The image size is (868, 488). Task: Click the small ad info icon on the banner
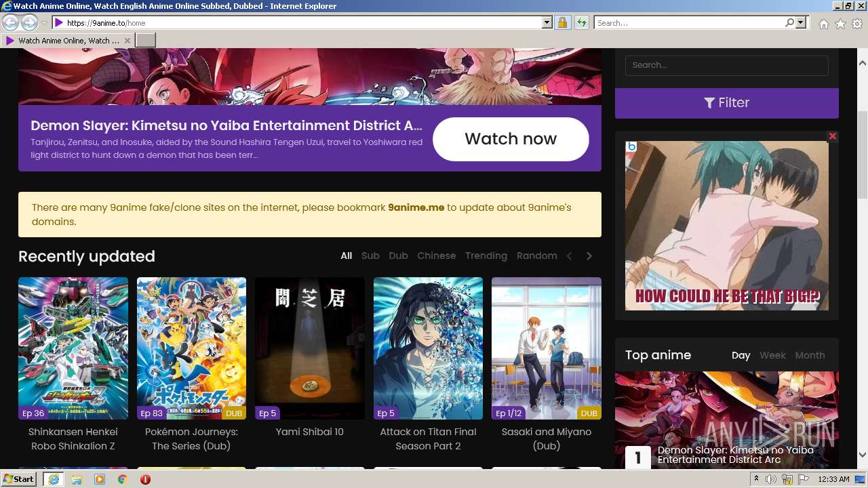click(x=631, y=146)
